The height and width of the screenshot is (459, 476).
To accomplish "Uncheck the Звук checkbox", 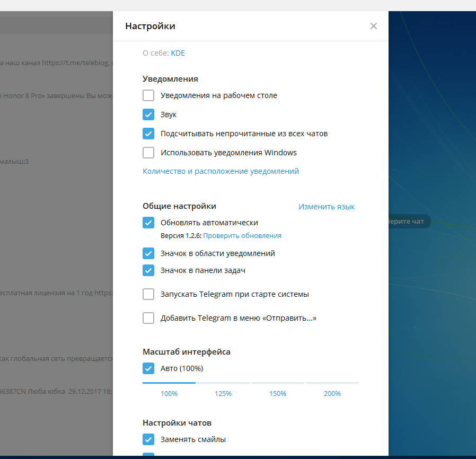I will tap(148, 114).
